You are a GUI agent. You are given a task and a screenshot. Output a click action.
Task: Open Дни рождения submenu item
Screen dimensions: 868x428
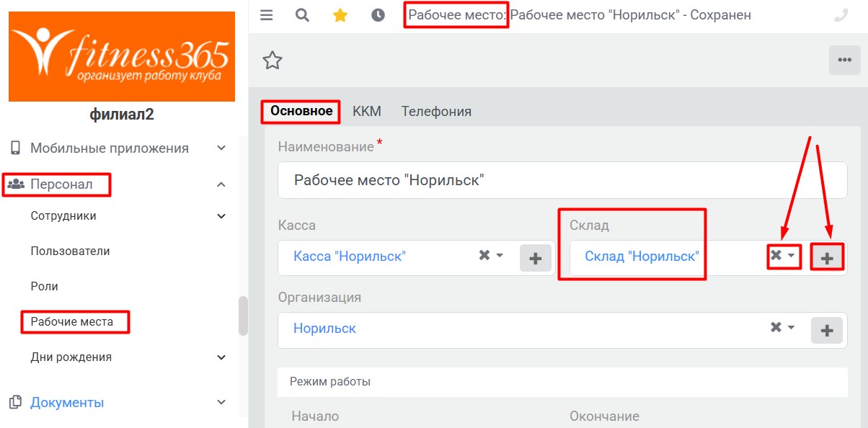point(71,357)
